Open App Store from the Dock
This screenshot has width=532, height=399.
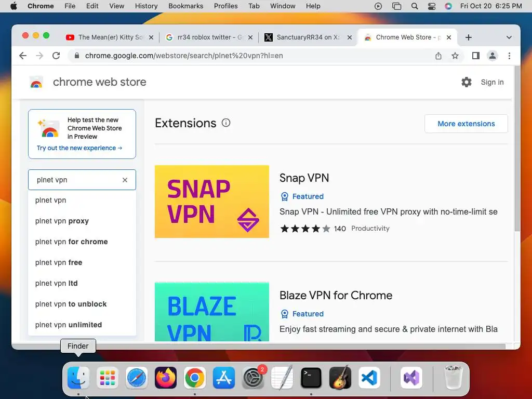pos(224,378)
